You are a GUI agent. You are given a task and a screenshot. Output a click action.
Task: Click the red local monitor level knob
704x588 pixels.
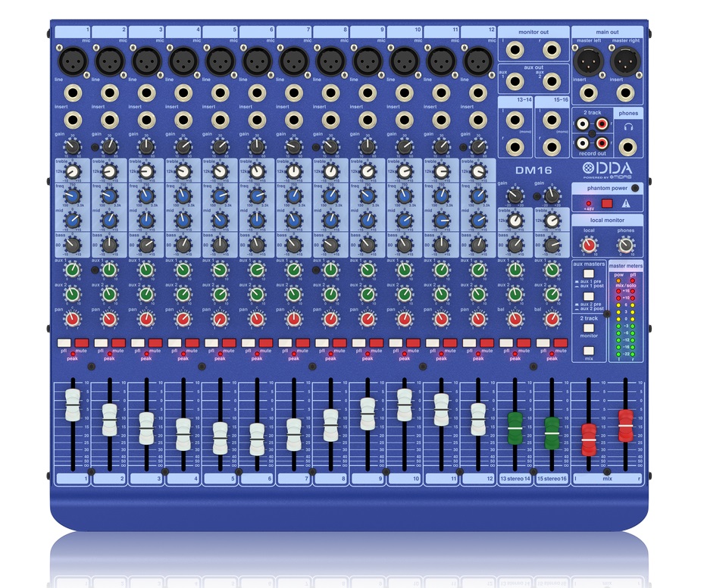[x=589, y=245]
